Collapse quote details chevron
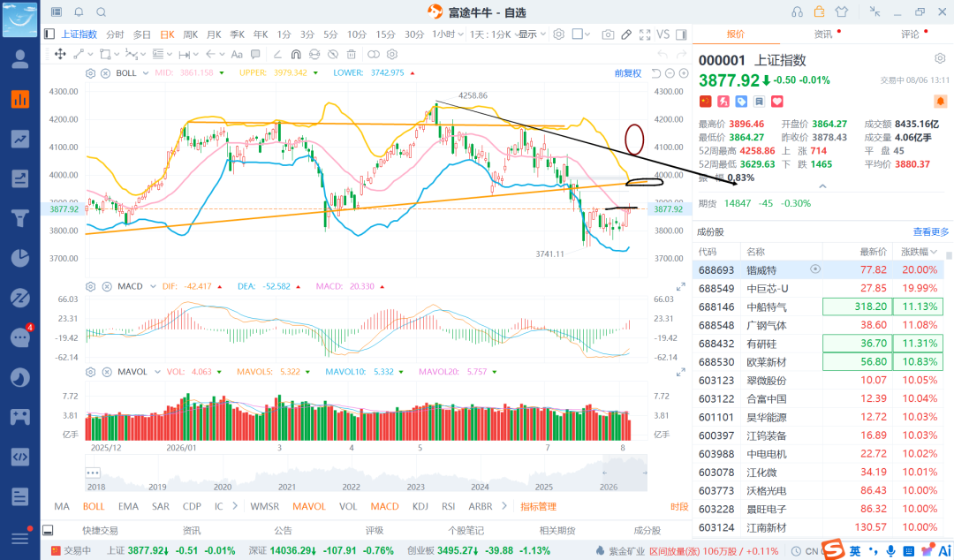 click(822, 186)
